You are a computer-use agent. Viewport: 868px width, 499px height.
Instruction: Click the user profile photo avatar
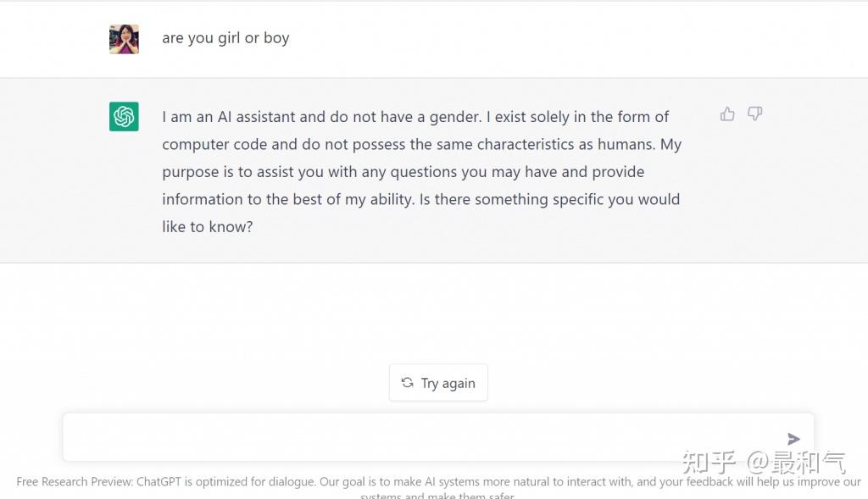[124, 39]
